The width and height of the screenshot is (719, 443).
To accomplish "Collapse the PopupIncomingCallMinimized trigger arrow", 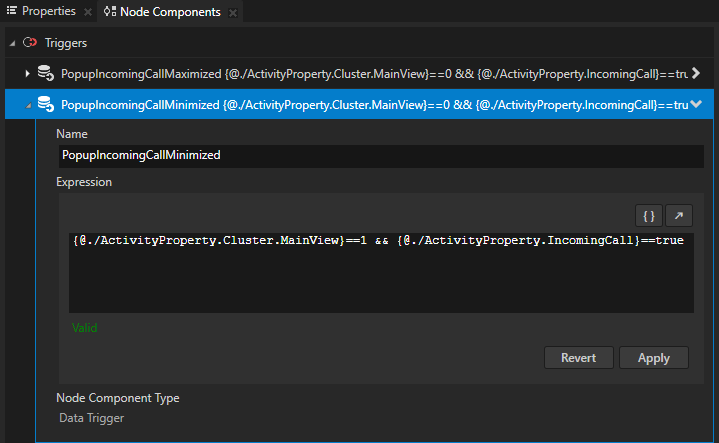I will (27, 104).
